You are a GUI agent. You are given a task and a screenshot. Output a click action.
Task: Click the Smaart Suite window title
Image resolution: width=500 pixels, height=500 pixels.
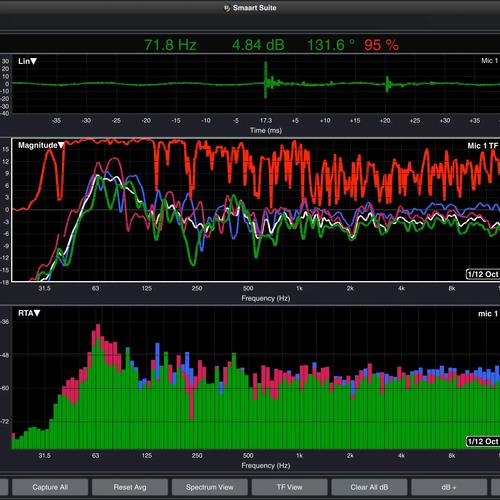click(x=255, y=8)
